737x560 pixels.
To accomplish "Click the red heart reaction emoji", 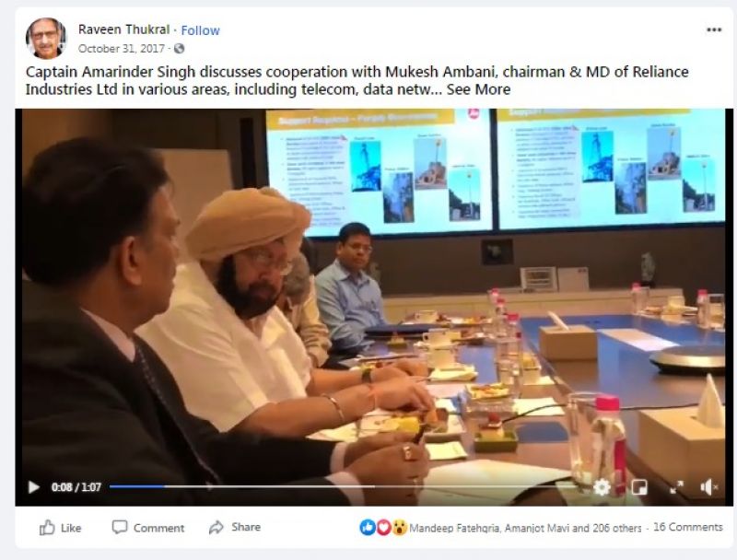I will point(383,528).
